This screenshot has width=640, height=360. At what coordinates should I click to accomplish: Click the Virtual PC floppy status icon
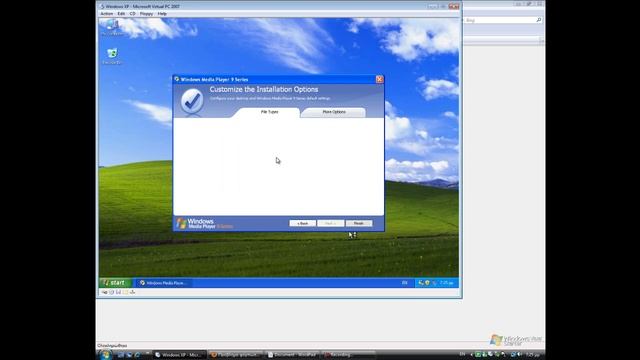[118, 292]
